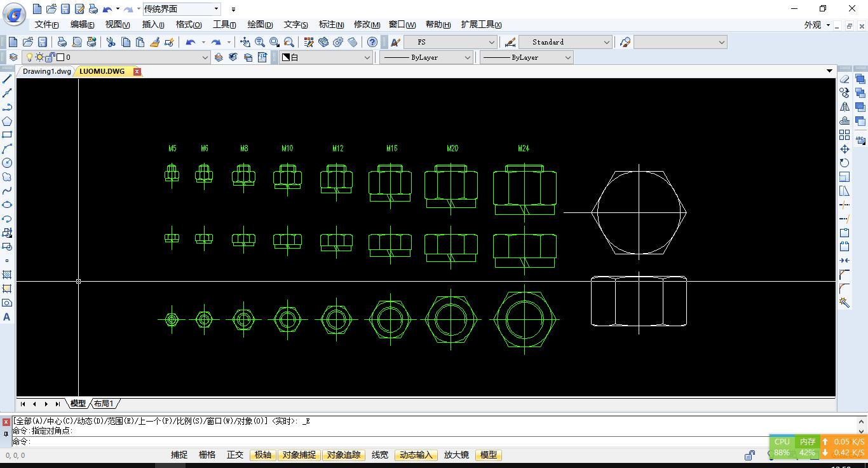This screenshot has width=868, height=468.
Task: Open the Layer Properties Manager icon
Action: [13, 57]
